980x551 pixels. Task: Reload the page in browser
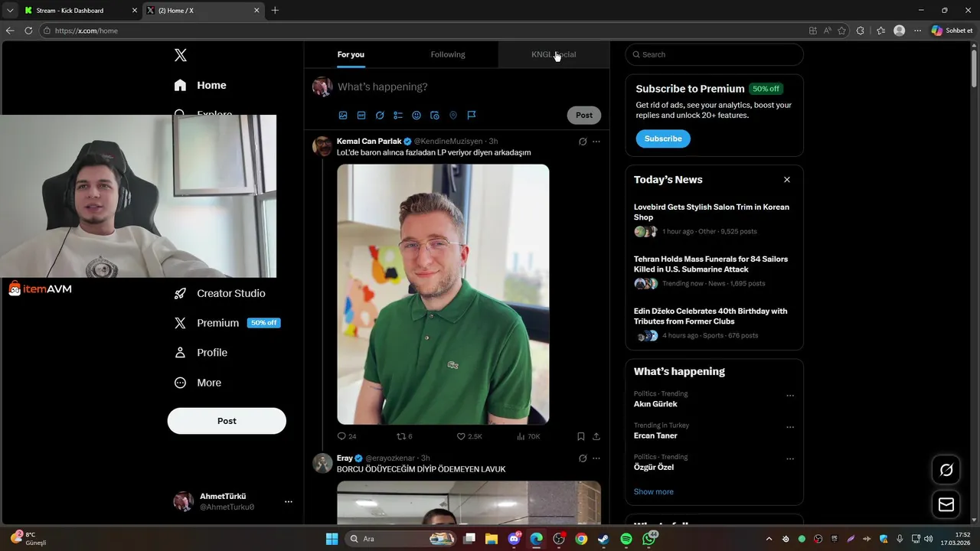[28, 31]
